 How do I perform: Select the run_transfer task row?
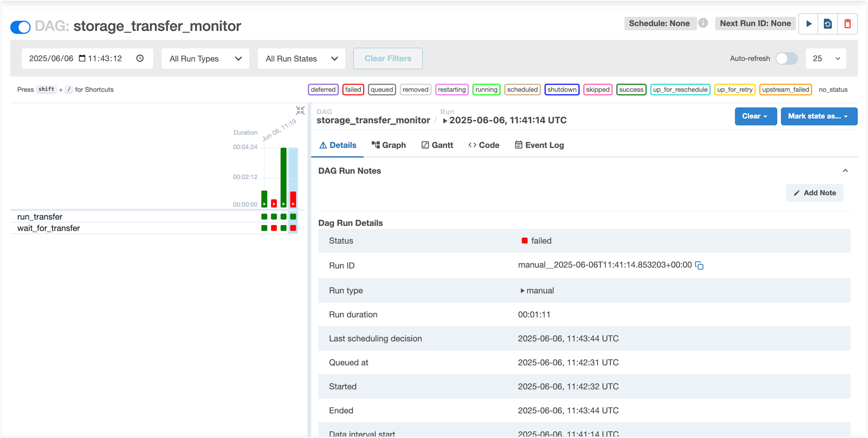[x=154, y=216]
